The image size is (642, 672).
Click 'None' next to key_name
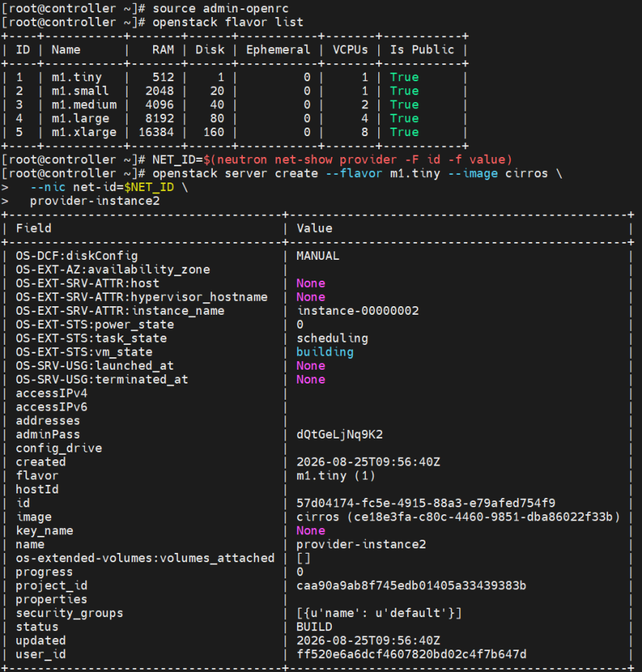tap(311, 530)
